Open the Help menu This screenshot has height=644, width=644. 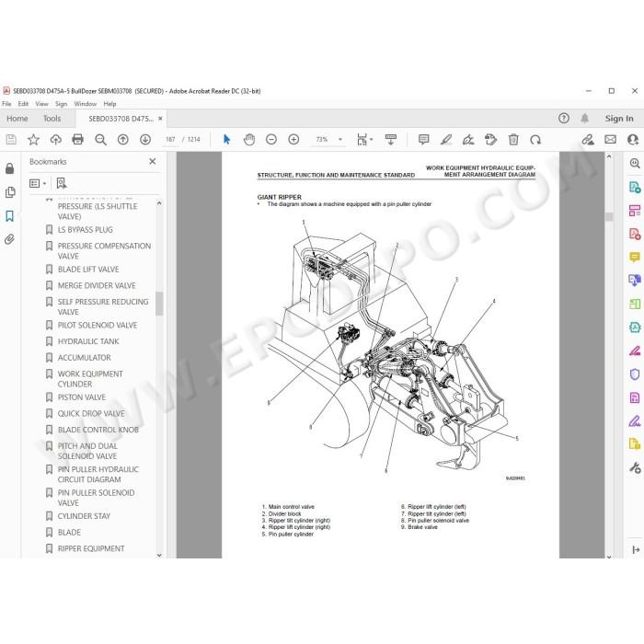coord(109,104)
